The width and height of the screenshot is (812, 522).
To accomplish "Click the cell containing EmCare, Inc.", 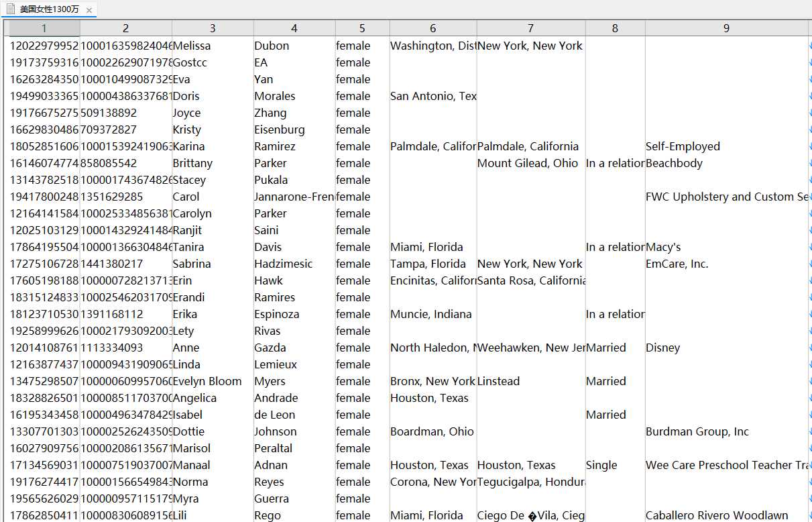I will click(727, 264).
